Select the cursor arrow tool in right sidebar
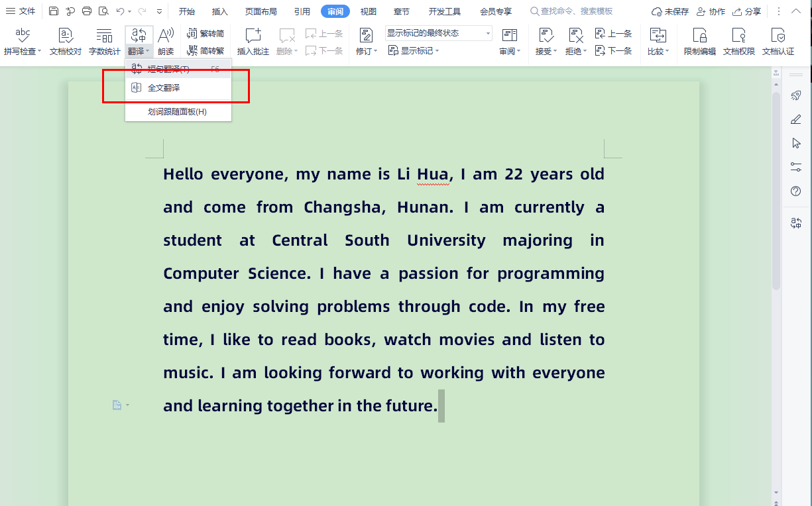 [x=796, y=143]
